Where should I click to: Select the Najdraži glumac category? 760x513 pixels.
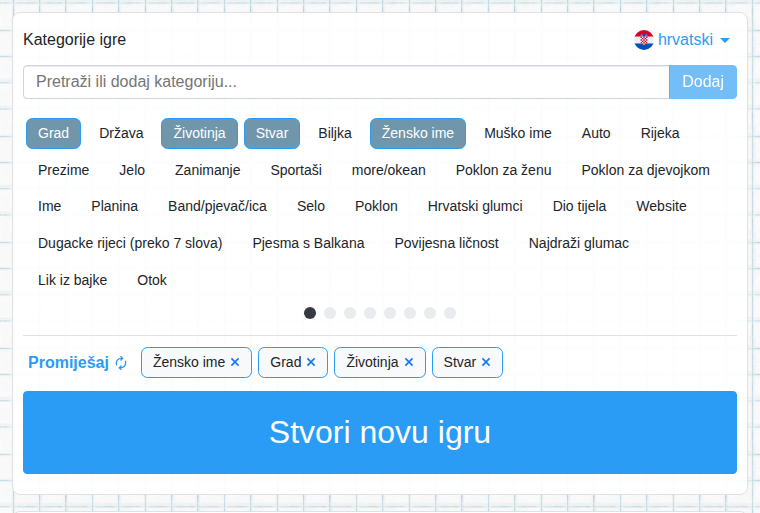(579, 243)
